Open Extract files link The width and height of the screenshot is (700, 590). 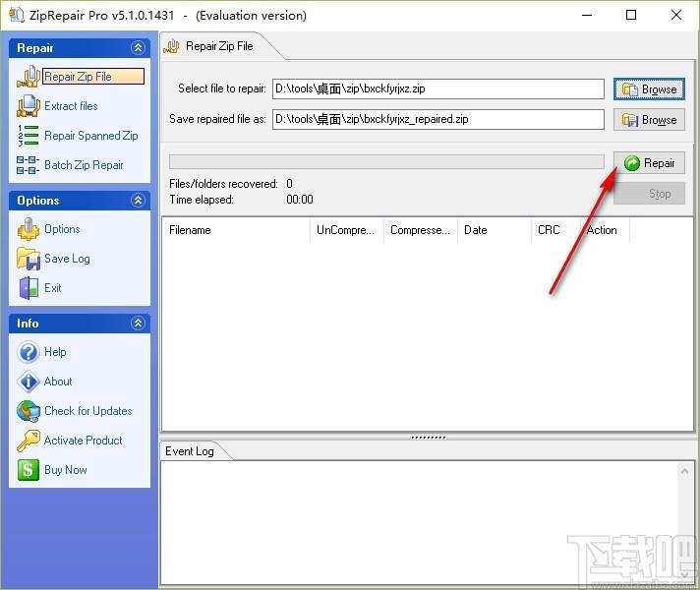[x=71, y=106]
